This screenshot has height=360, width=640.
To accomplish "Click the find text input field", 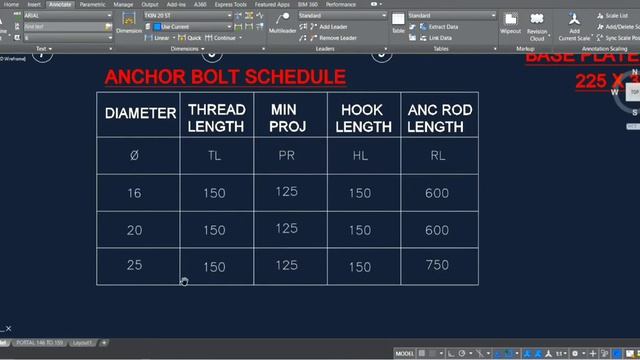I will 64,27.
